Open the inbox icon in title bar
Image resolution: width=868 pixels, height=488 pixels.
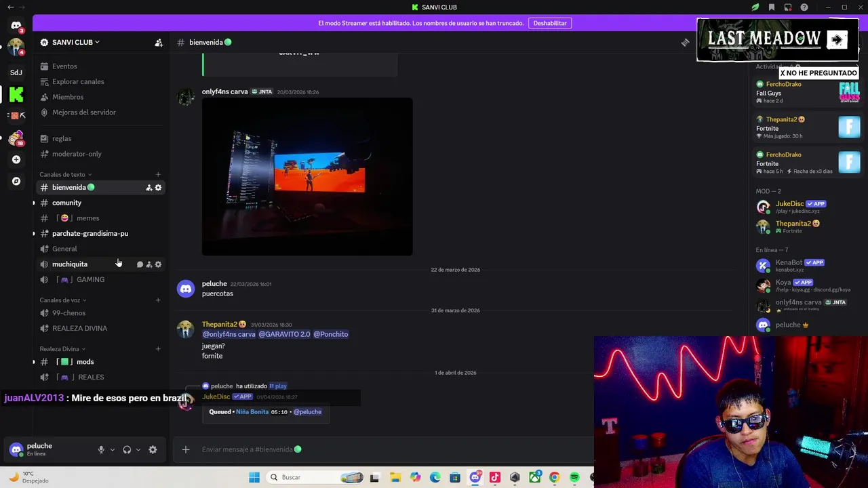click(x=788, y=7)
